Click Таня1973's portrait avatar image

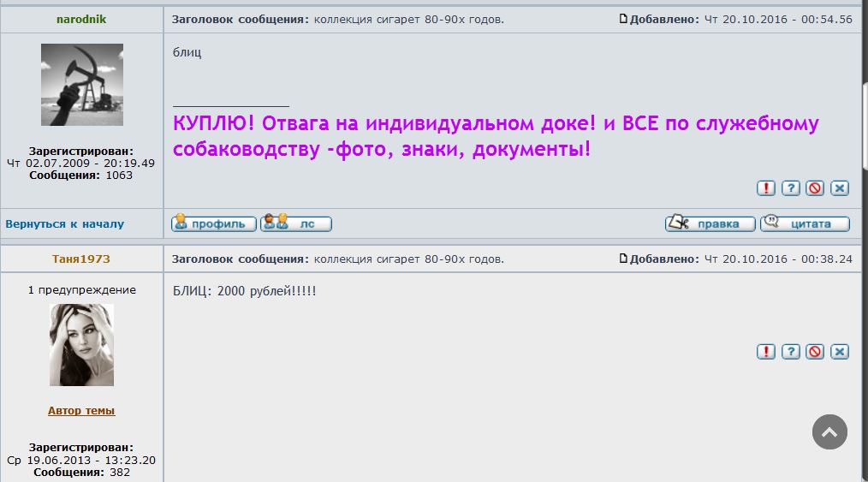point(81,345)
